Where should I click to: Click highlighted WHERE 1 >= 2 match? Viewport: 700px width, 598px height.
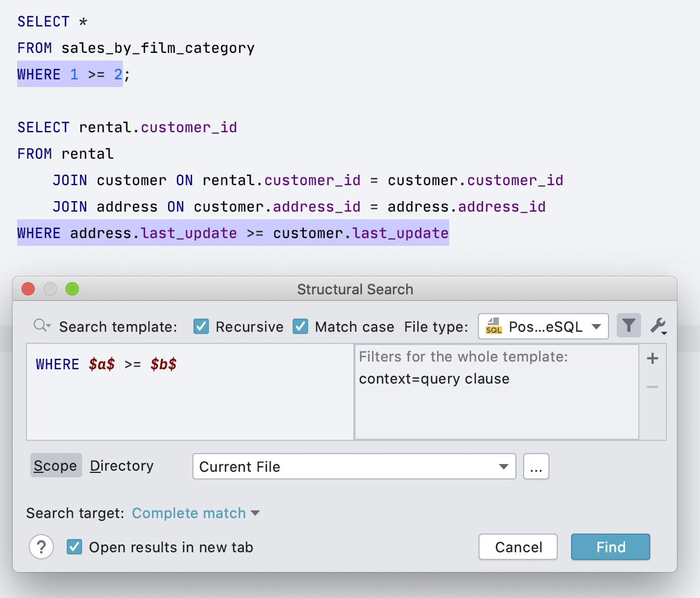70,74
